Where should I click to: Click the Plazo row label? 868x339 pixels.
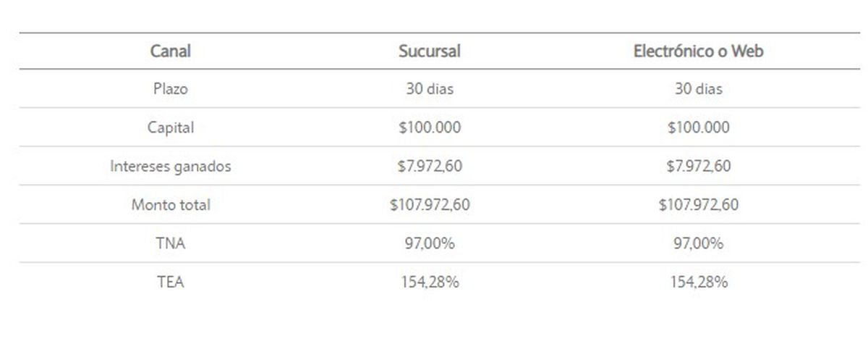coord(171,90)
